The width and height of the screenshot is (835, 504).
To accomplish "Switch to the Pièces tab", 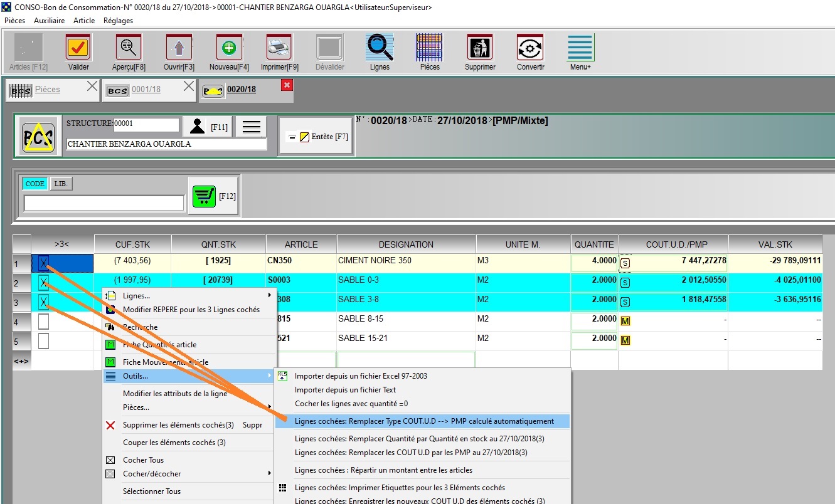I will click(x=48, y=90).
